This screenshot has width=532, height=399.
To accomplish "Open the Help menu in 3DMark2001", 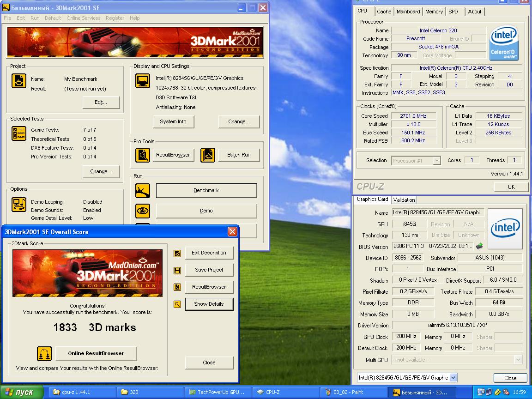I will pyautogui.click(x=135, y=18).
